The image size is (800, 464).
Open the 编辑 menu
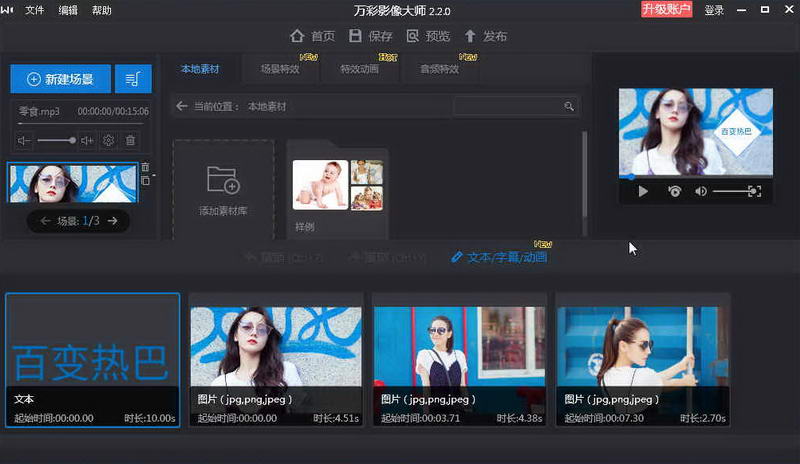[68, 10]
